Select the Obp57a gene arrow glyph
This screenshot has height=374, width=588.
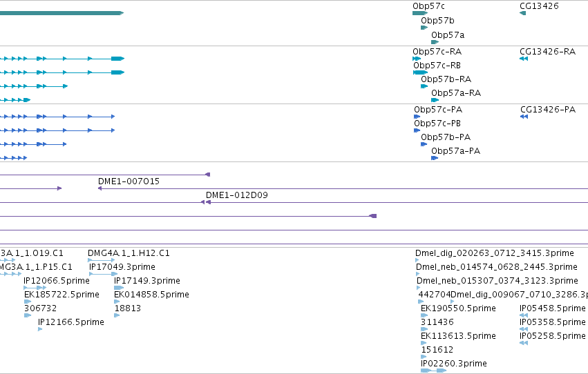435,42
